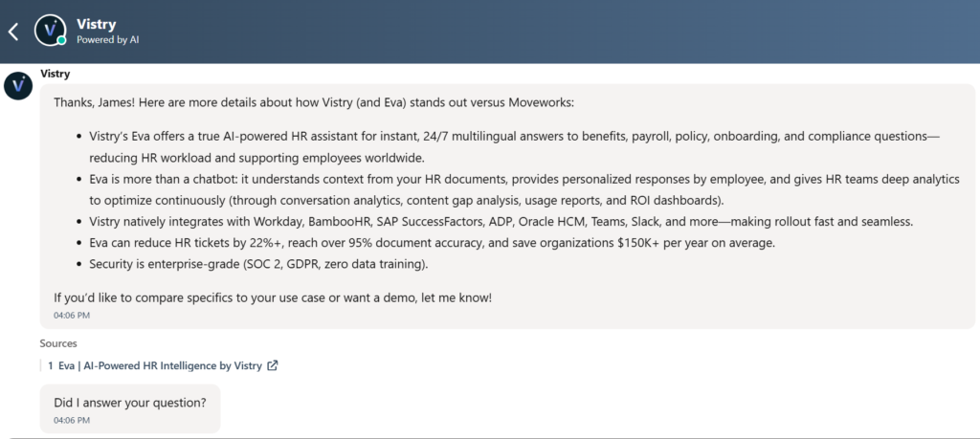This screenshot has height=439, width=980.
Task: Click the source number 1 marker
Action: pos(51,365)
